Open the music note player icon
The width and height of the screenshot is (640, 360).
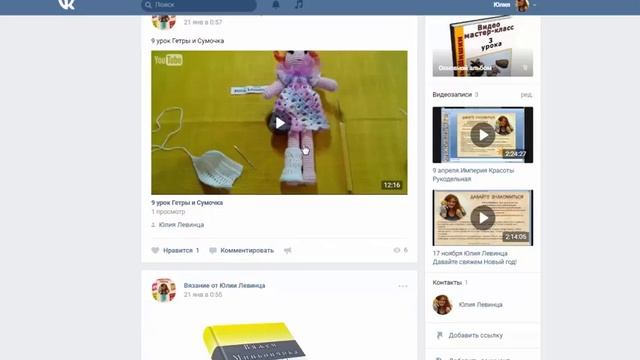click(x=299, y=4)
